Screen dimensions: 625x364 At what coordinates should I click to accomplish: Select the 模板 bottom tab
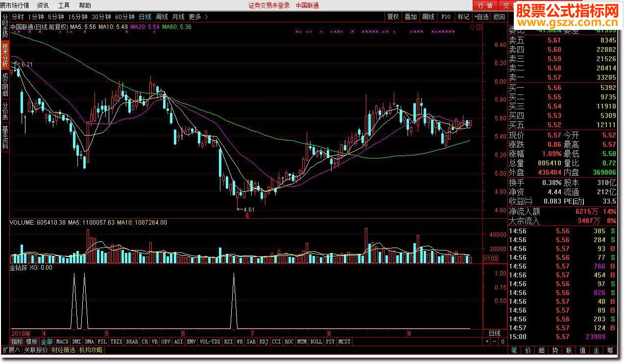pos(32,341)
